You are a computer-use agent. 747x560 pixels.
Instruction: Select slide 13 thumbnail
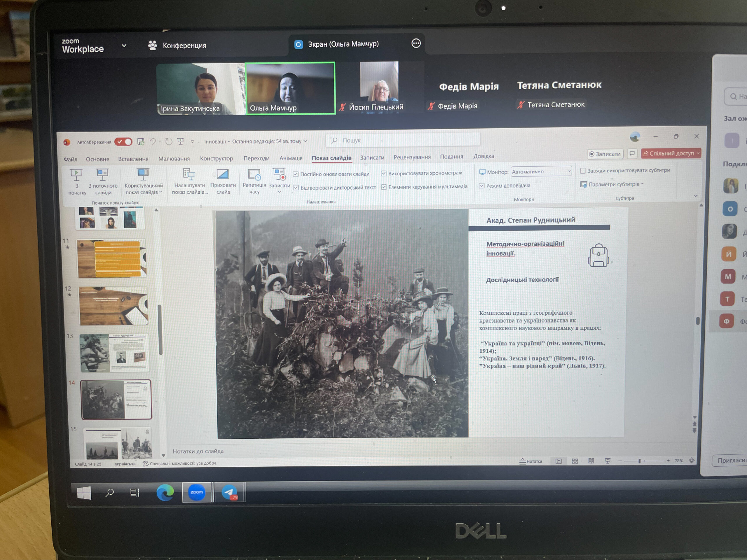(x=114, y=353)
